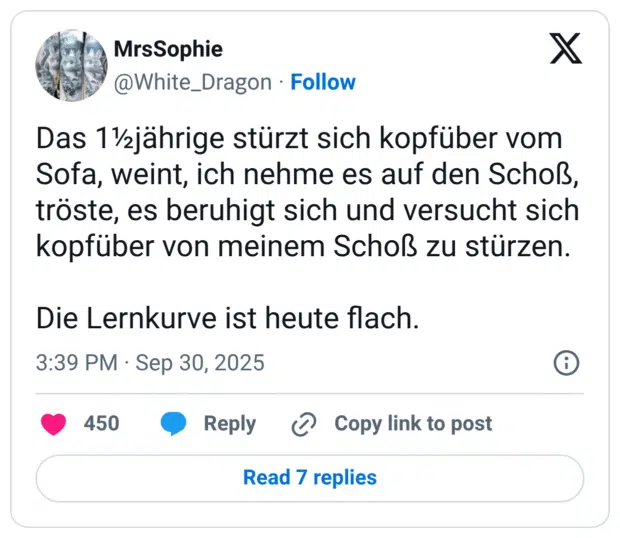Click the X logo icon
This screenshot has height=538, width=620.
coord(565,48)
